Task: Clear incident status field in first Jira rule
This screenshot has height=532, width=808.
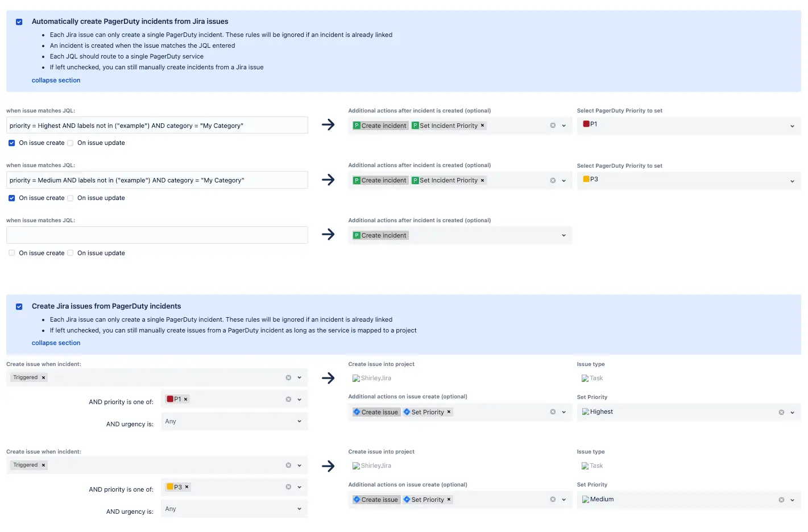Action: click(288, 377)
